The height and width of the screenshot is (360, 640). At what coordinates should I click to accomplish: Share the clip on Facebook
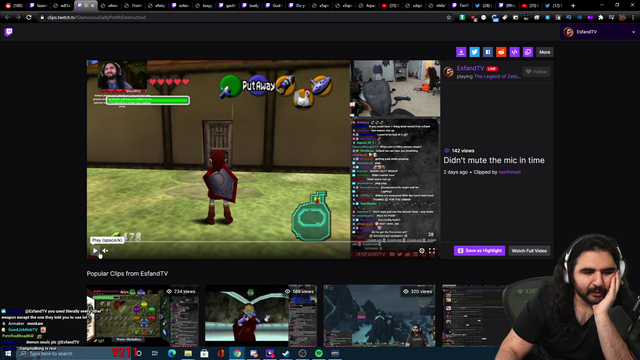pyautogui.click(x=488, y=52)
